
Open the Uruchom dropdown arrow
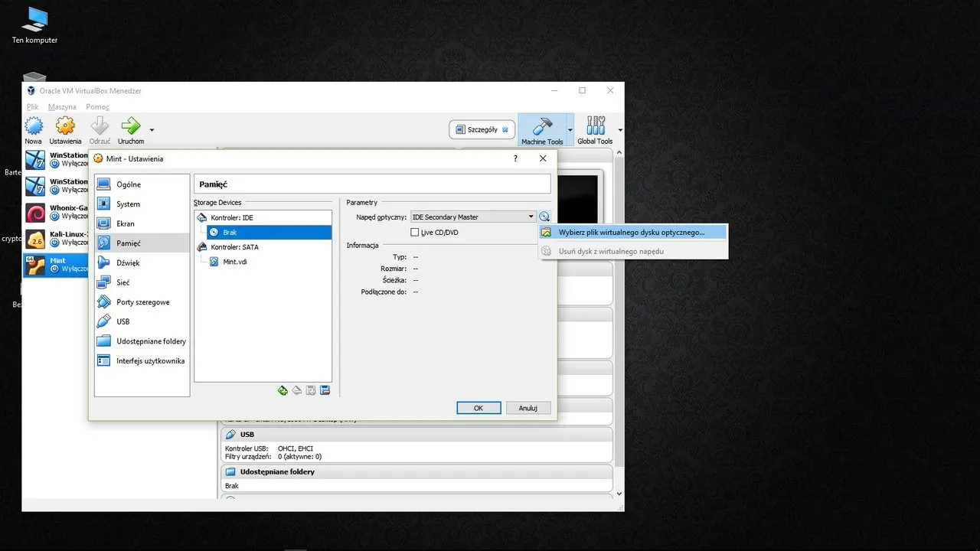click(x=152, y=130)
